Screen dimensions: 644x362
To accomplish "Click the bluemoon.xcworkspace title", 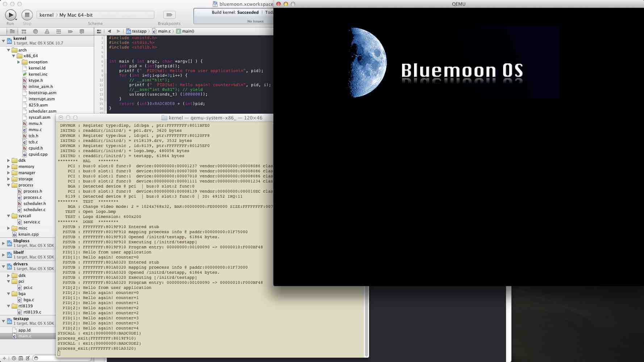I will coord(243,4).
